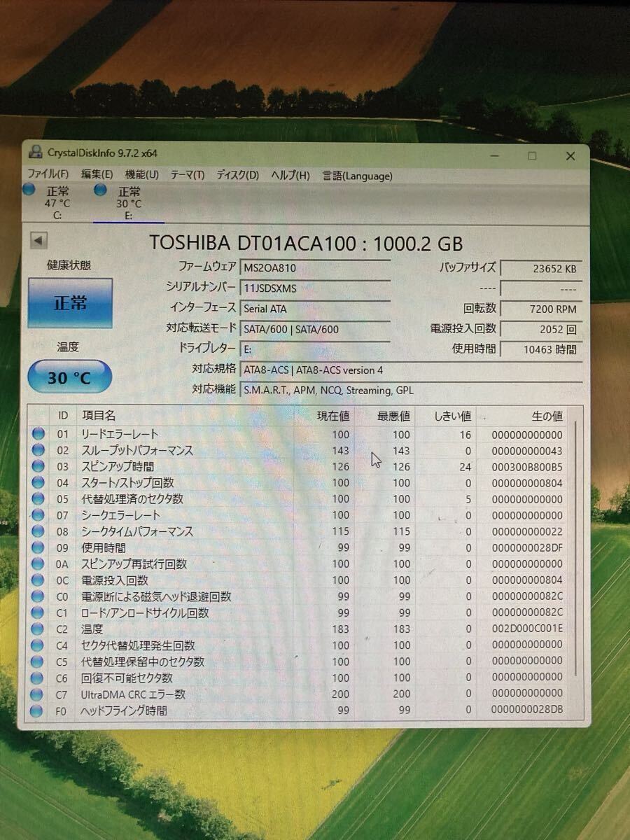Screen dimensions: 630x840
Task: Click the 現在値 column header
Action: pos(332,416)
